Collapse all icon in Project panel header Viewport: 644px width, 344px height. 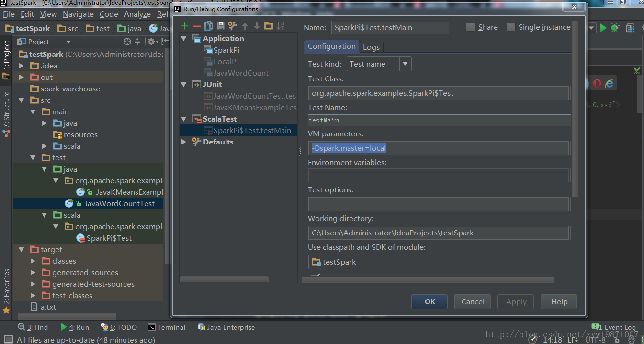pyautogui.click(x=138, y=42)
